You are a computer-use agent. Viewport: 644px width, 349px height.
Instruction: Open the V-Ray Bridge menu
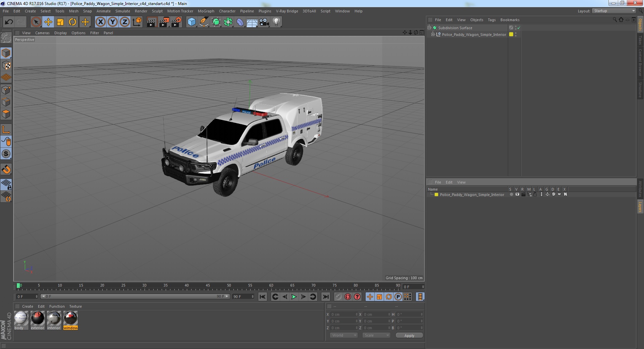click(287, 11)
